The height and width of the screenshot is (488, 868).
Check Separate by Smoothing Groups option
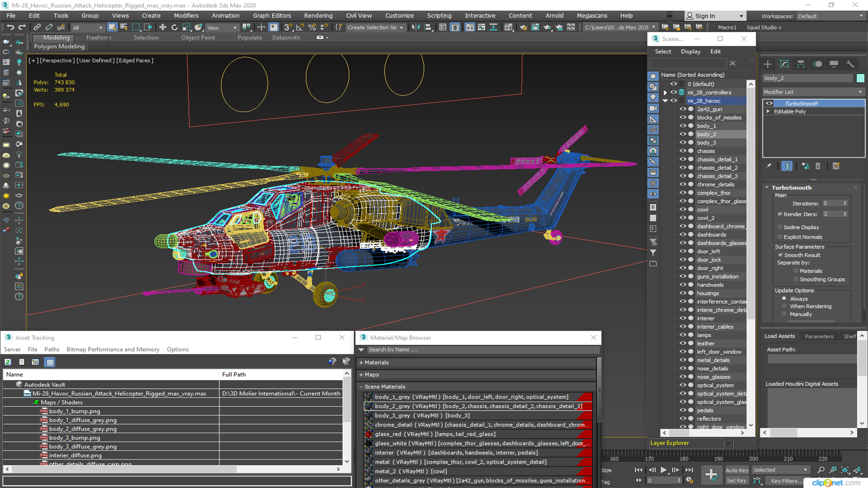point(796,280)
